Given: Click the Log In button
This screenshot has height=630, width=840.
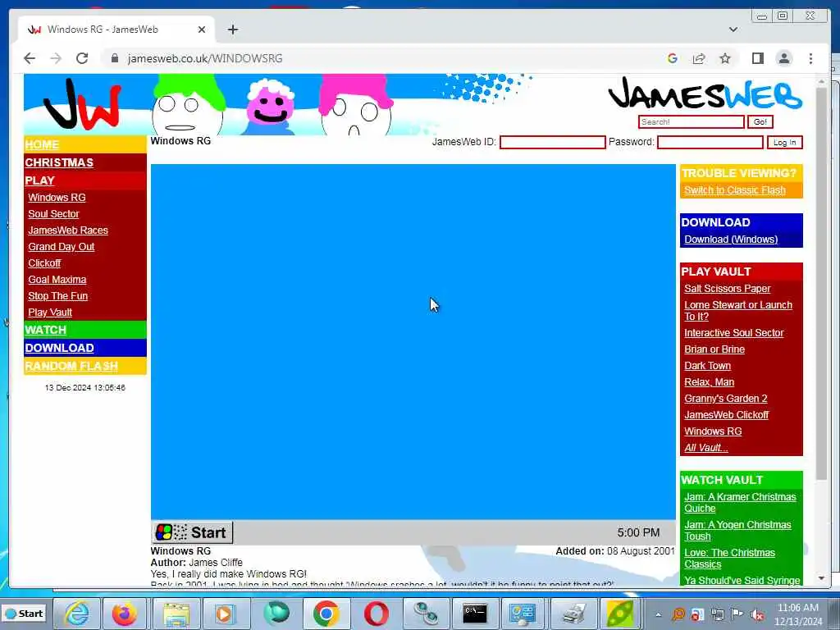Looking at the screenshot, I should pyautogui.click(x=785, y=143).
